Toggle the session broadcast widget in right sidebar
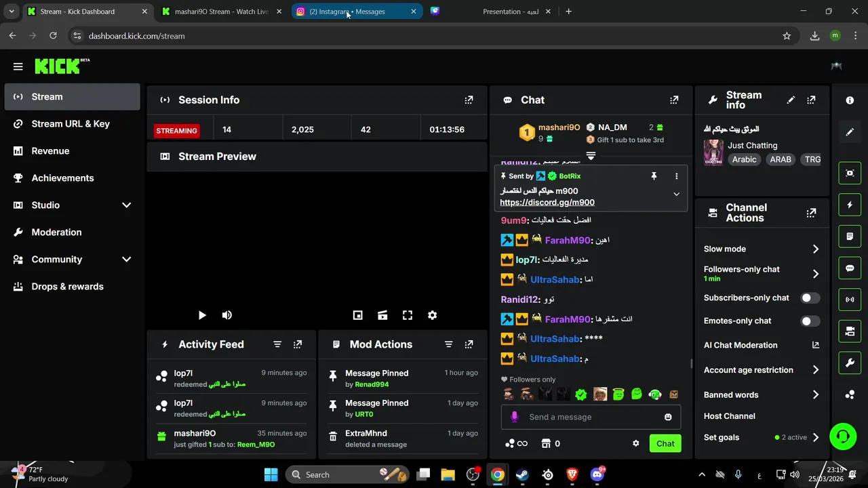The image size is (868, 488). point(850,300)
